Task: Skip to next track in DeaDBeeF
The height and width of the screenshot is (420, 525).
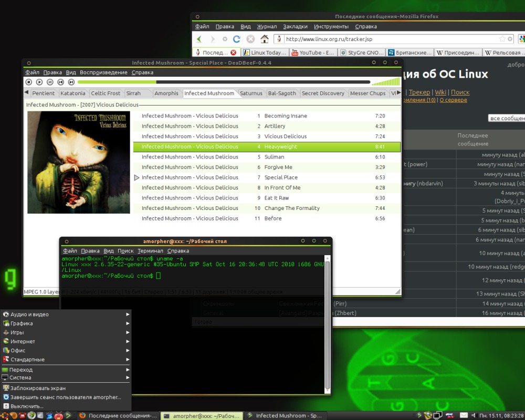Action: click(71, 82)
